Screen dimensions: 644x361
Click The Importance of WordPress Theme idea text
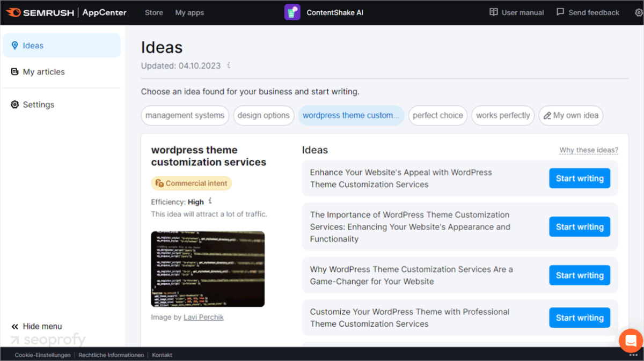[410, 227]
